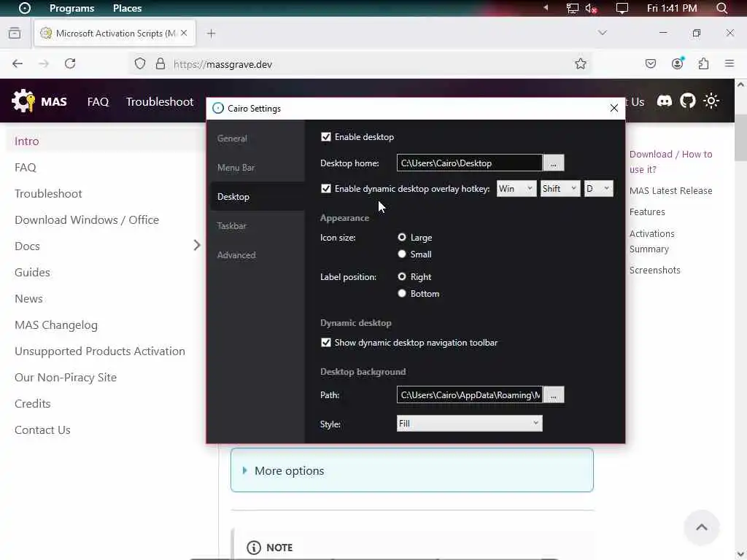Go to MAS Latest Release section
Image resolution: width=747 pixels, height=560 pixels.
[671, 190]
